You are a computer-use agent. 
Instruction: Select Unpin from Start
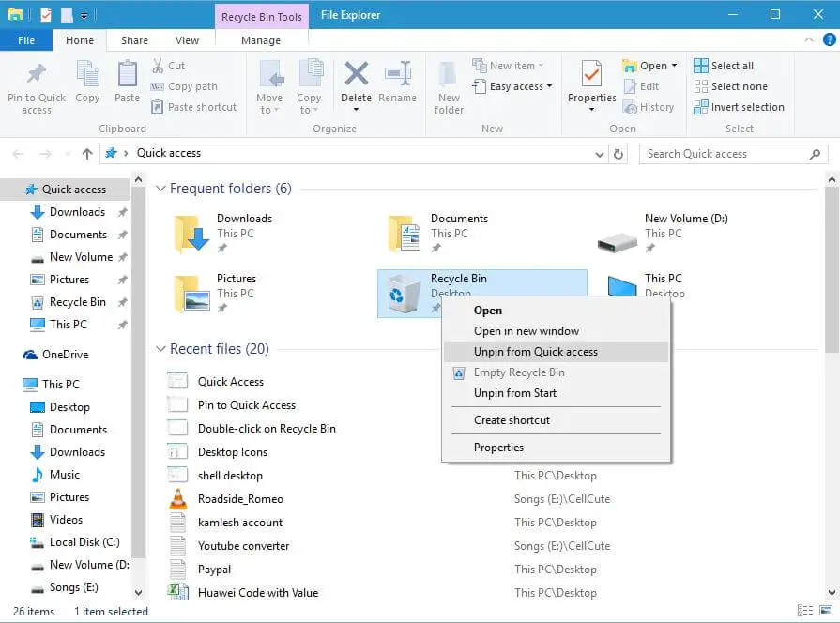tap(556, 393)
